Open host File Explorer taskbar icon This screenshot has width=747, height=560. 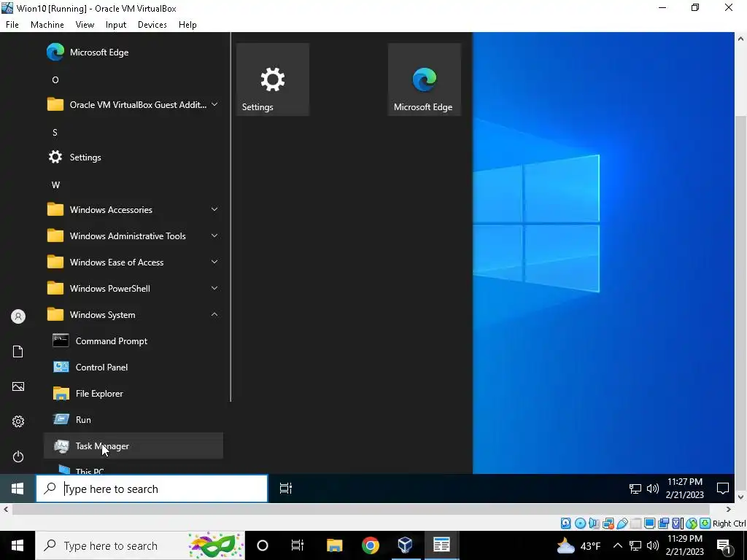334,545
